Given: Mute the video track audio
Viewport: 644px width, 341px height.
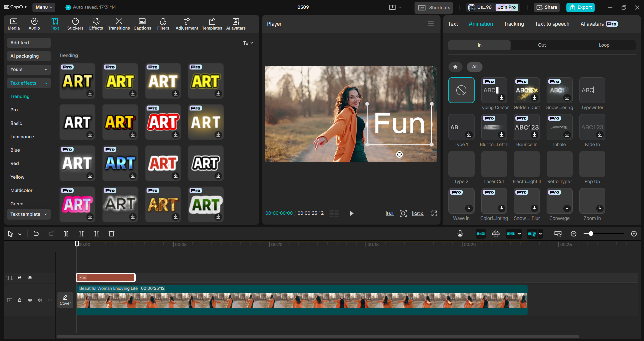Looking at the screenshot, I should 40,300.
